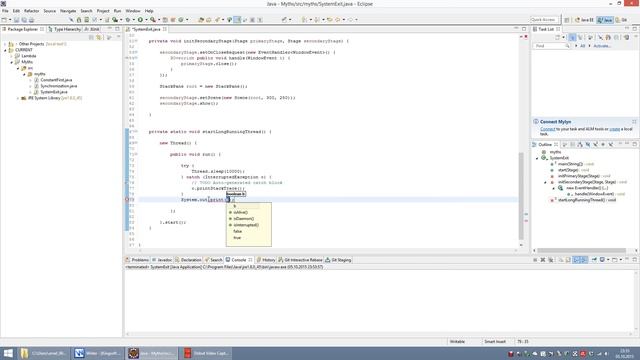Toggle Pin Console button
Screen dimensions: 640x360
coord(594,260)
